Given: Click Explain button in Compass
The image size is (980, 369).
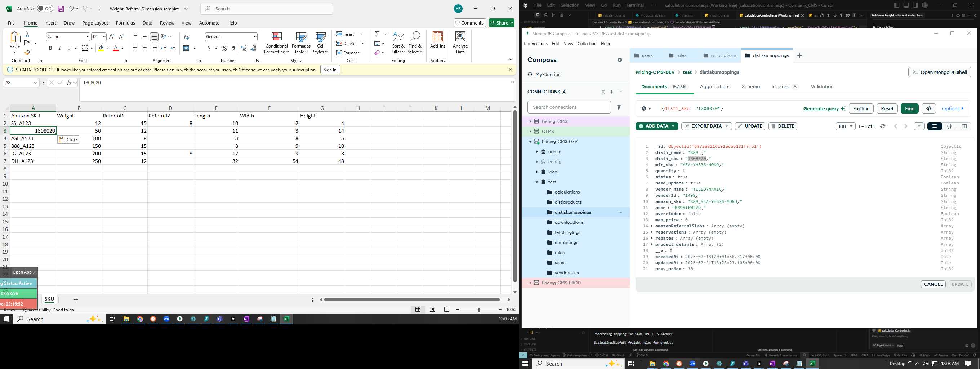Looking at the screenshot, I should 861,108.
